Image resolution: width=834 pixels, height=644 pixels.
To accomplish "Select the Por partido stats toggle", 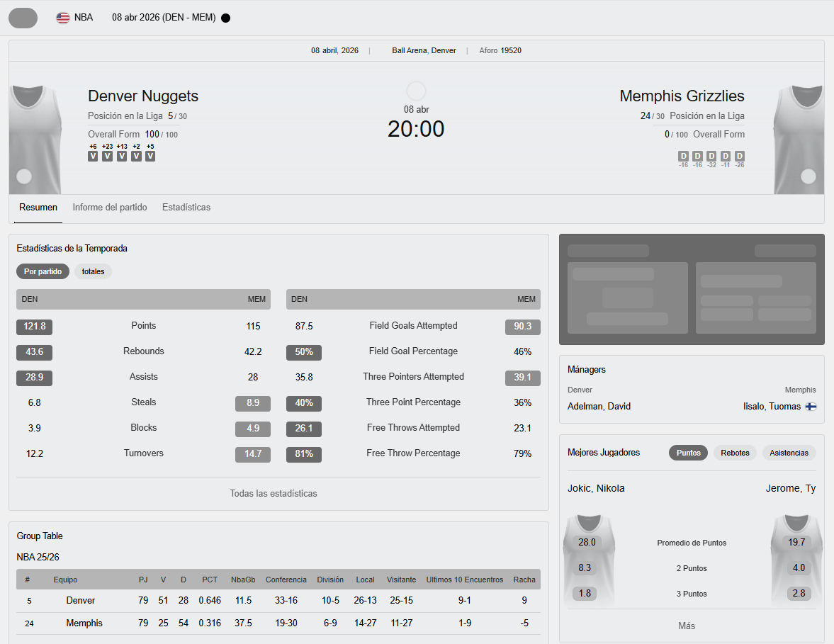I will 43,271.
